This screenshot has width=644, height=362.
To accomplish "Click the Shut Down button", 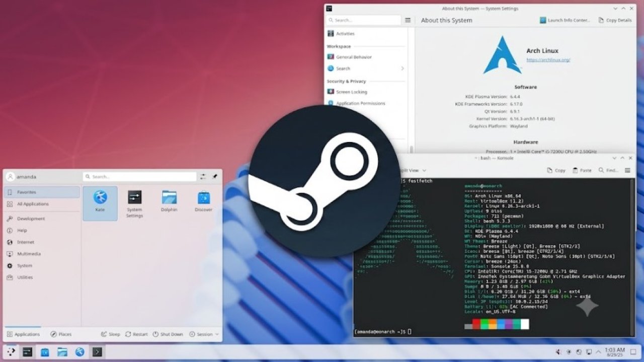I will pos(168,334).
